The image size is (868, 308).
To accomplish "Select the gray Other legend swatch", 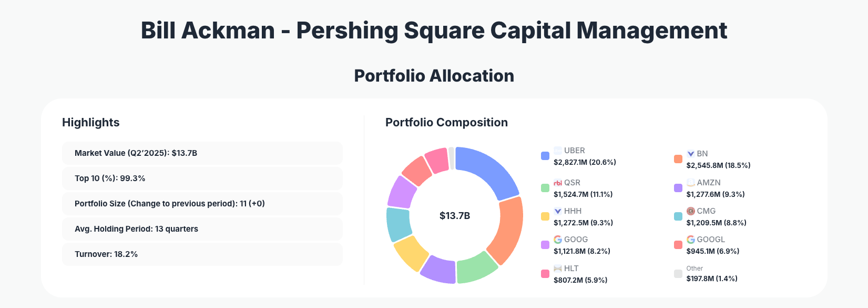I will pyautogui.click(x=678, y=274).
